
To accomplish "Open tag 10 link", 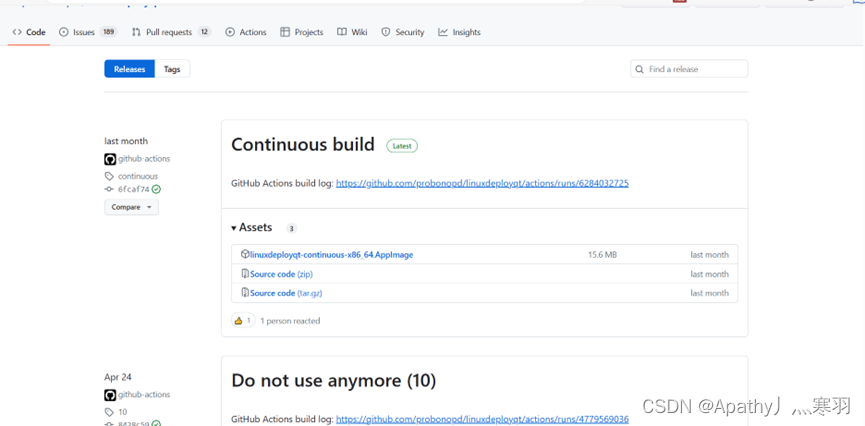I will point(122,412).
